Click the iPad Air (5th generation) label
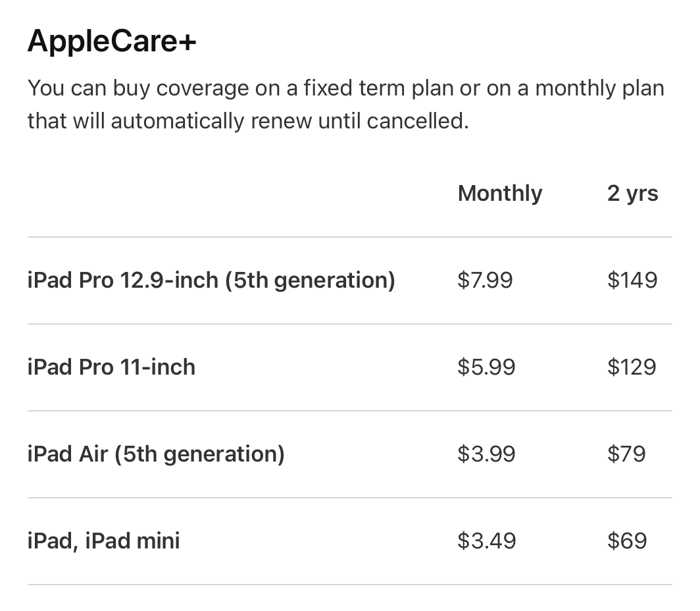Viewport: 700px width, 611px height. coord(156,454)
